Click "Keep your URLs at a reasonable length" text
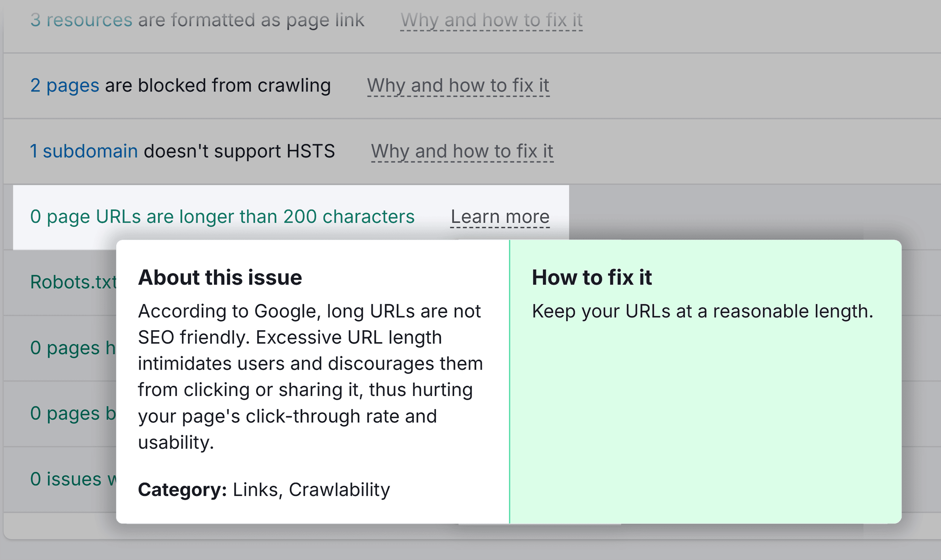 (x=703, y=311)
